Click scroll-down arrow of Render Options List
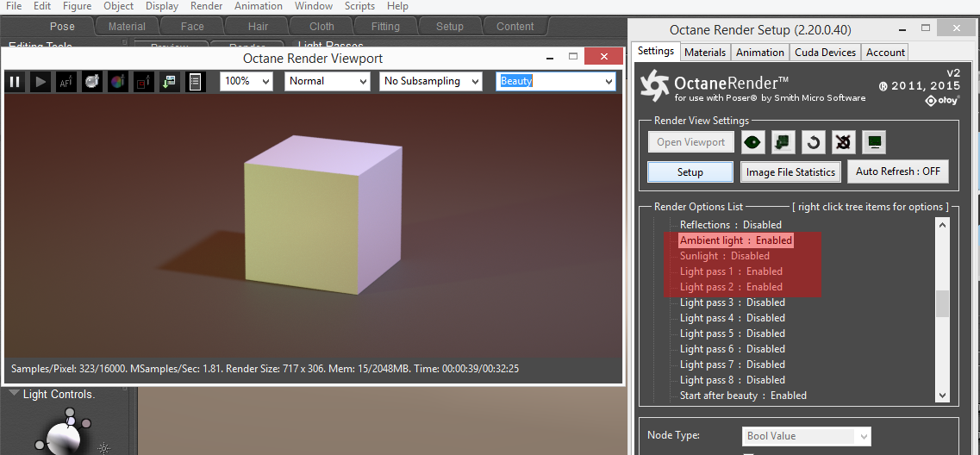The image size is (980, 455). coord(942,395)
